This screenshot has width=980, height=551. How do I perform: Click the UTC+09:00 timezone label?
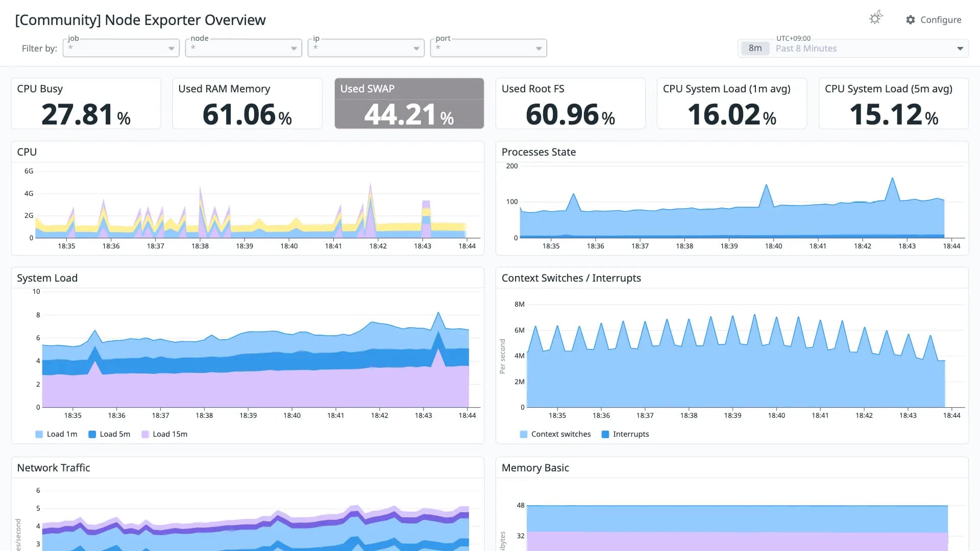(793, 38)
